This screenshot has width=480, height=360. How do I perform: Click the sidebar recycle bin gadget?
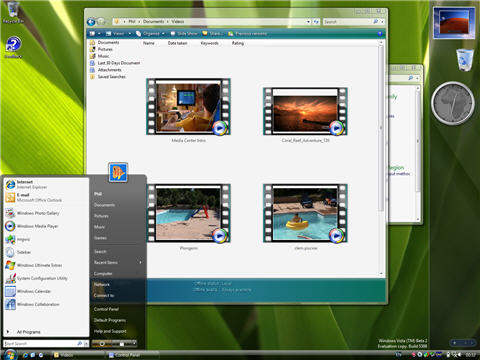(465, 60)
